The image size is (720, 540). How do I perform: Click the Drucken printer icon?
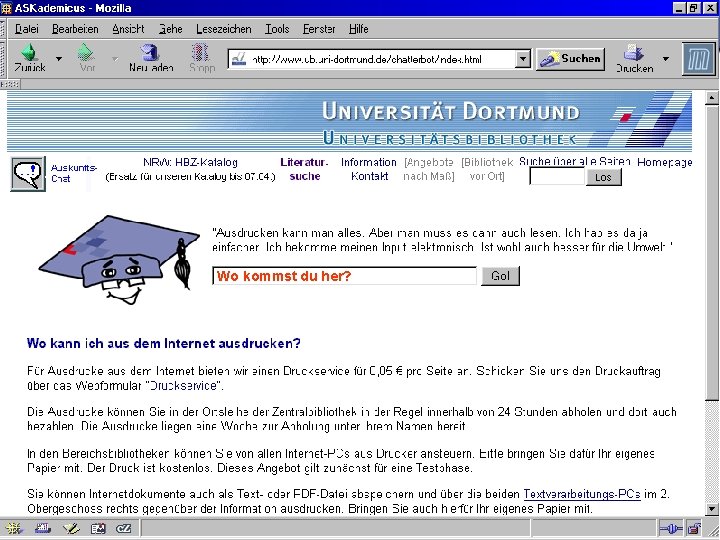(634, 52)
